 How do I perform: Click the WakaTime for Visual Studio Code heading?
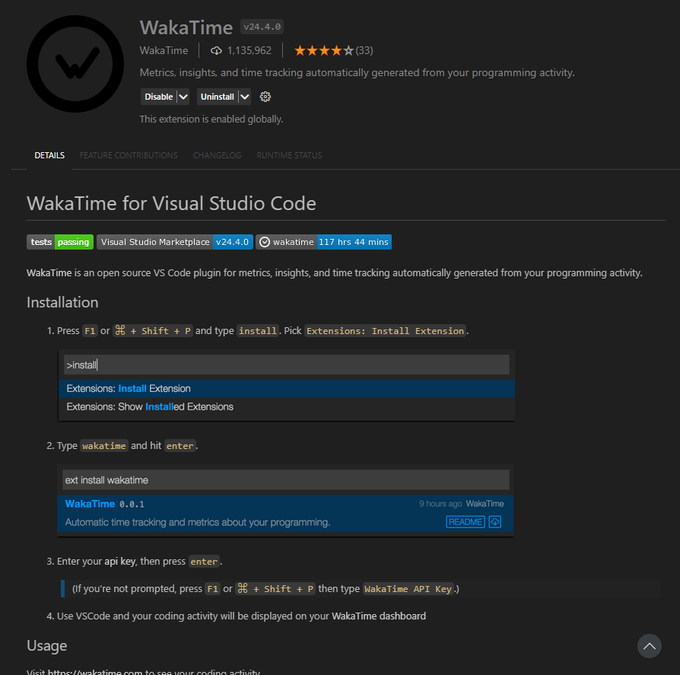pos(171,203)
